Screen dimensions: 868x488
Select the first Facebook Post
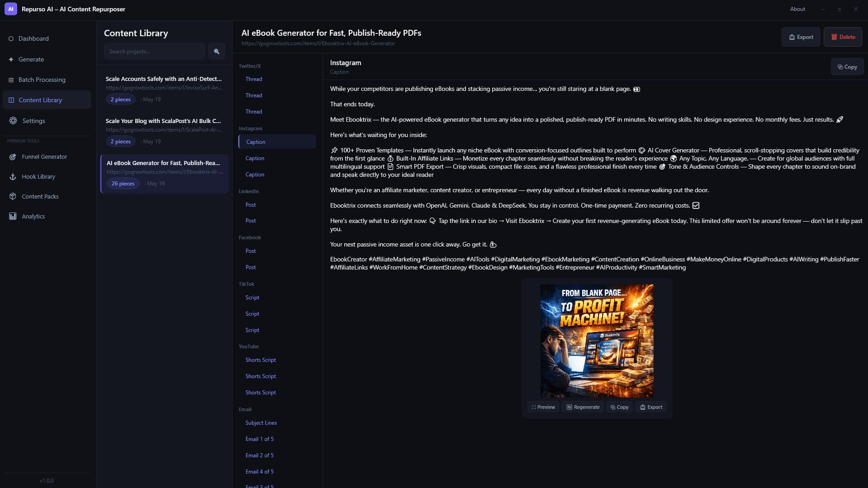click(277, 251)
